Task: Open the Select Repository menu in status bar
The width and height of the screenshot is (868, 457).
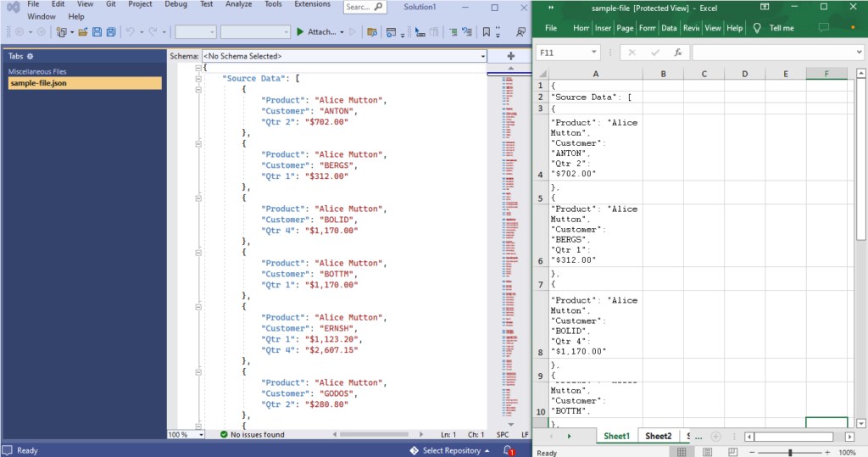Action: pyautogui.click(x=450, y=450)
